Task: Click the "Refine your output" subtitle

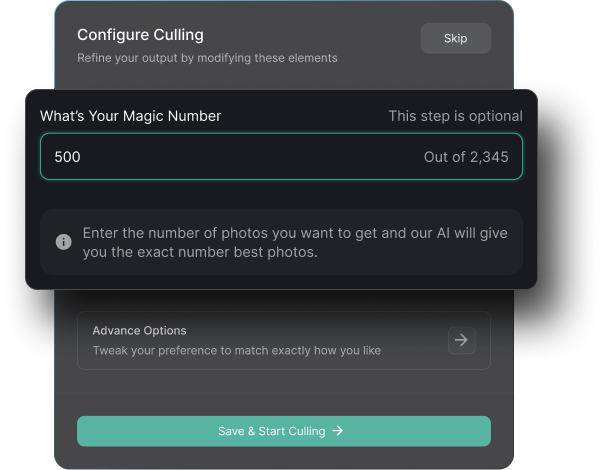Action: click(207, 58)
